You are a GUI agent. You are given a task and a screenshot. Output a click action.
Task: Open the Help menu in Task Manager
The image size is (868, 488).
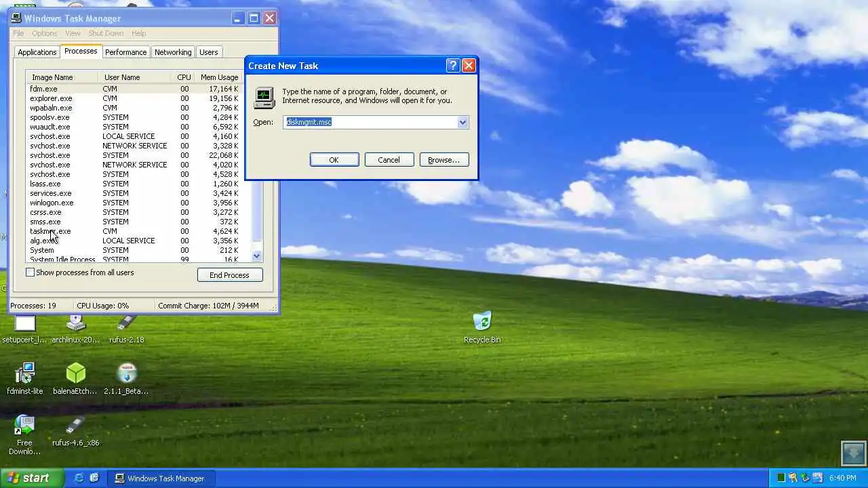coord(138,33)
